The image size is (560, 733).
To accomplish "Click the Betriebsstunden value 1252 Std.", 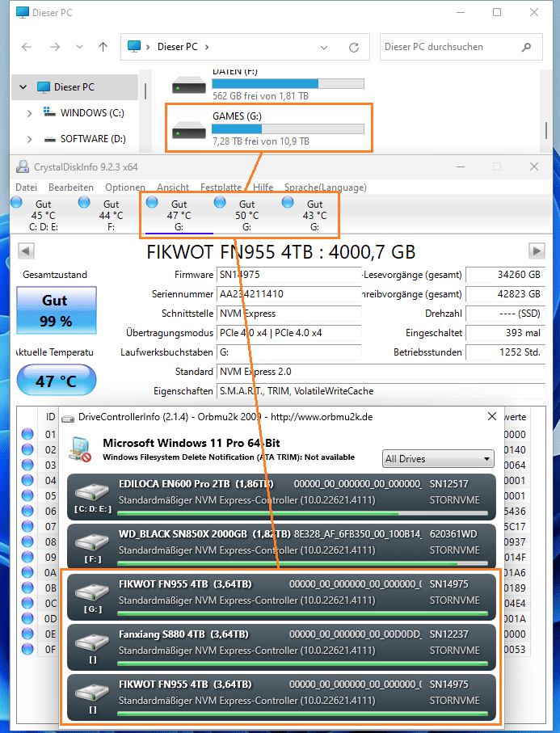I will [x=506, y=352].
